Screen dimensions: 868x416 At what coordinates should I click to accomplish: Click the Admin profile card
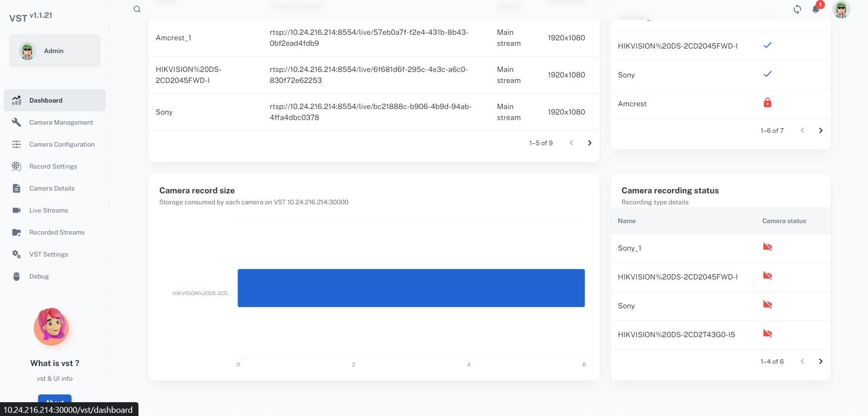(x=55, y=51)
